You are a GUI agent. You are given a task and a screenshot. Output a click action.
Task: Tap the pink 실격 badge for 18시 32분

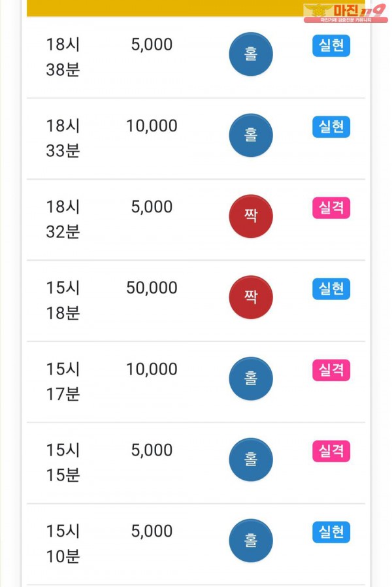click(x=331, y=209)
